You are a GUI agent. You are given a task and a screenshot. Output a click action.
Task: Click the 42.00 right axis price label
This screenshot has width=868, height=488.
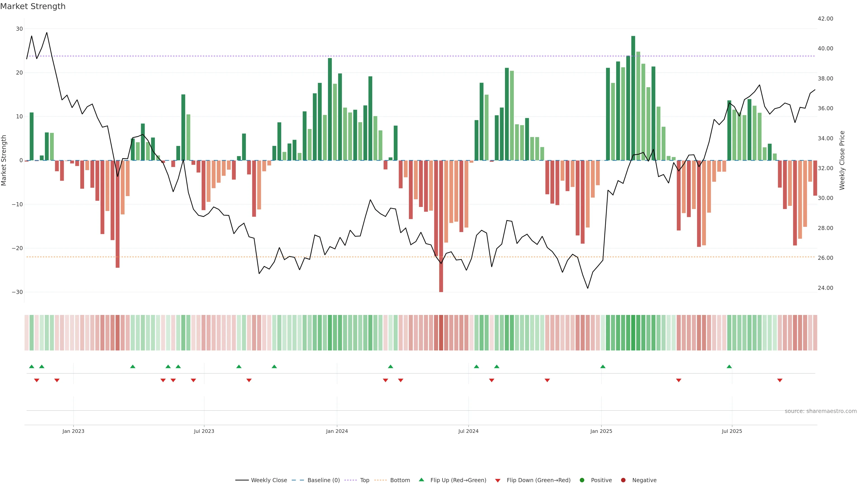(x=825, y=19)
